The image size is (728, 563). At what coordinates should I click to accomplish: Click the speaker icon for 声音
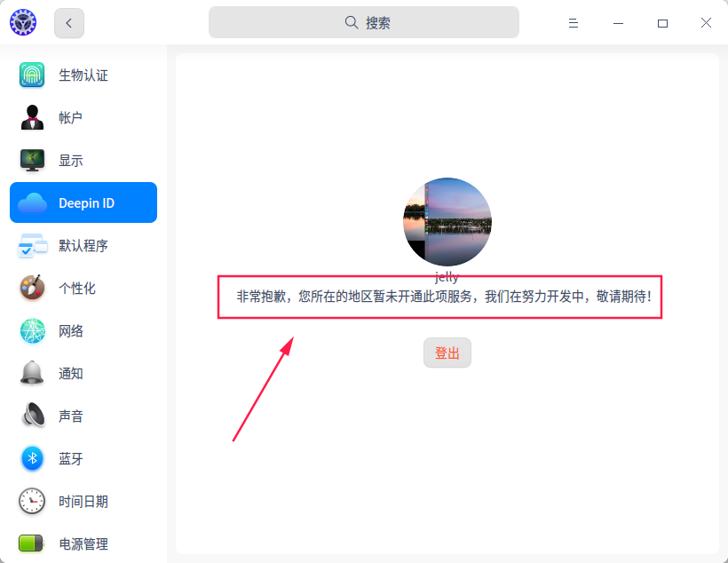coord(33,415)
